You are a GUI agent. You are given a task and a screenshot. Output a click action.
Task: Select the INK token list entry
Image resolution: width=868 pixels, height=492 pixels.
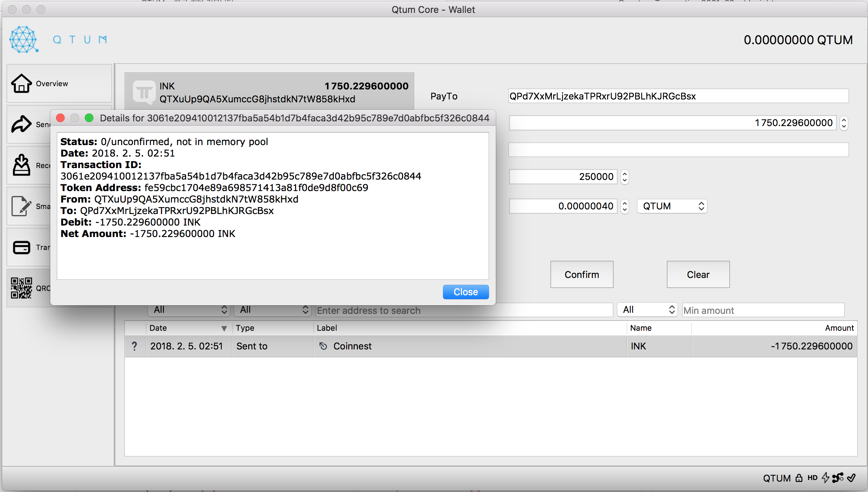point(269,92)
